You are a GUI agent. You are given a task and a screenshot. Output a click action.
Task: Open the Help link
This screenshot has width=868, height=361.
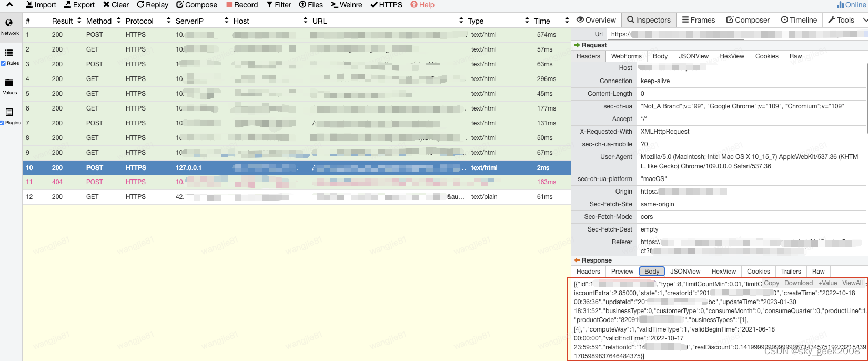pyautogui.click(x=422, y=5)
